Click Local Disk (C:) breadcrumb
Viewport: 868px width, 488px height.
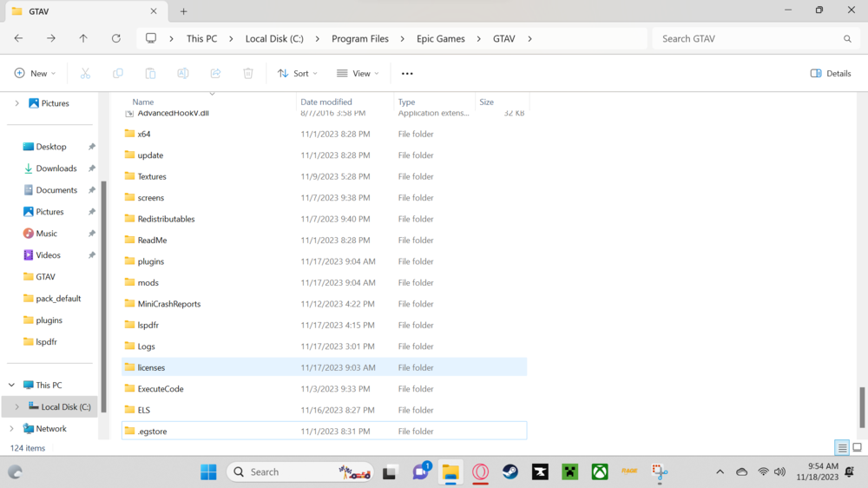point(274,39)
